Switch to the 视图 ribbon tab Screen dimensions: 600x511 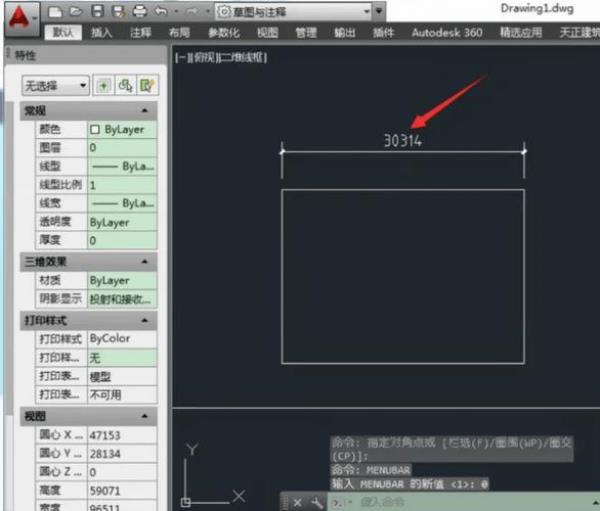point(267,33)
